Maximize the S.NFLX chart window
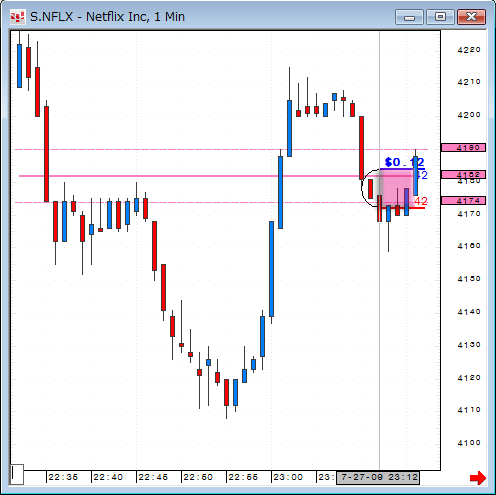This screenshot has height=495, width=496. coord(440,17)
